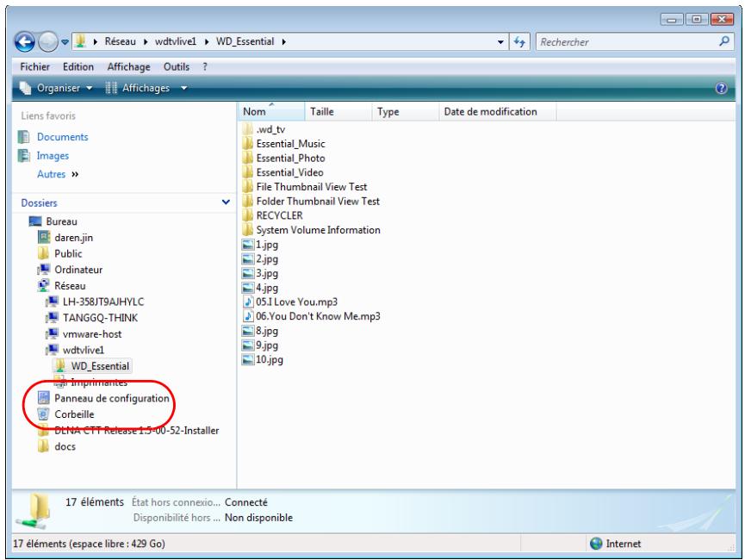The height and width of the screenshot is (560, 745).
Task: Select the Essential_Photo folder icon
Action: 247,158
